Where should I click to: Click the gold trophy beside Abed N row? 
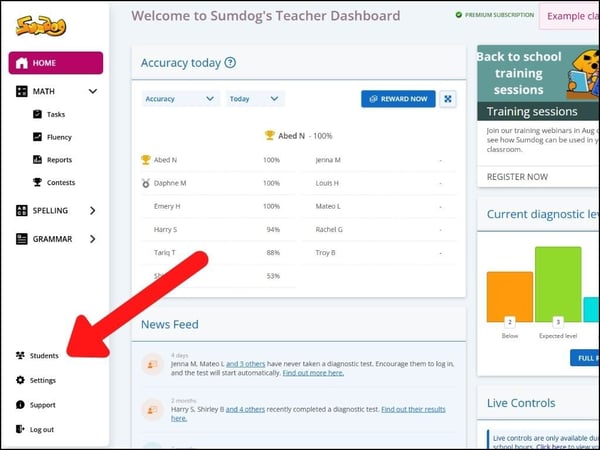[146, 160]
